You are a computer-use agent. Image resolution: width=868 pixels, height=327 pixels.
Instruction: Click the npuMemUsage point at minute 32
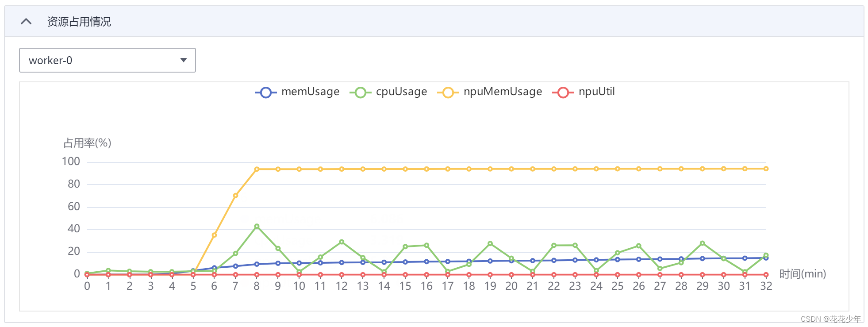[x=766, y=169]
